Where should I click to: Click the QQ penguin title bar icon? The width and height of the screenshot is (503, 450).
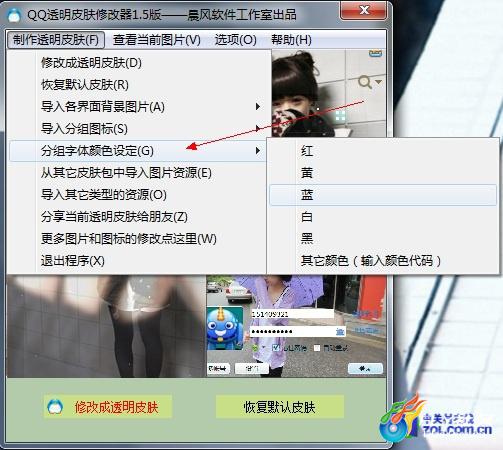coord(14,15)
